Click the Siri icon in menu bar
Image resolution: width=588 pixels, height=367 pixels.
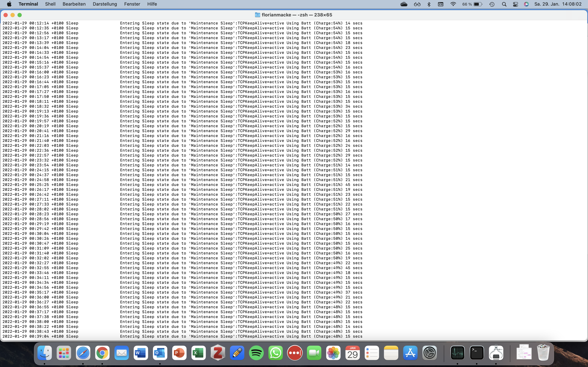[526, 4]
